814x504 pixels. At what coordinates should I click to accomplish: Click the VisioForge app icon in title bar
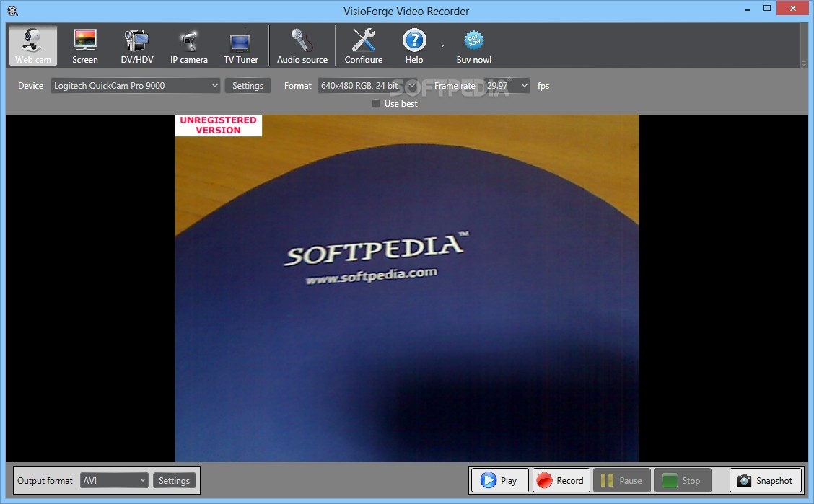pos(12,11)
